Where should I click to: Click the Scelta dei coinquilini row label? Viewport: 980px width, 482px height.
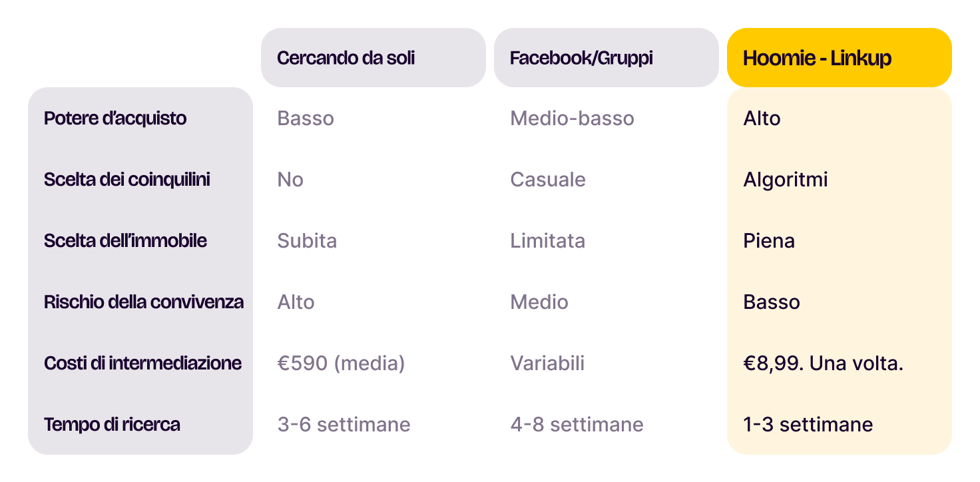[x=127, y=180]
